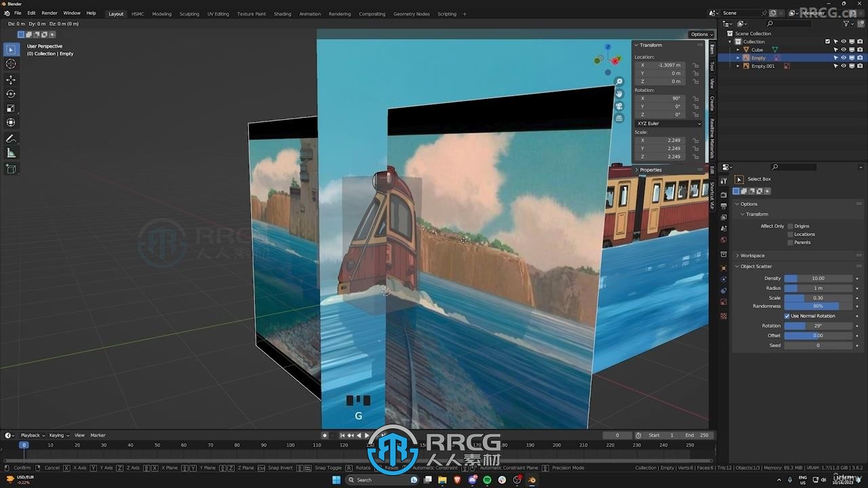Toggle Collection exclude checkbox in outliner
This screenshot has width=868, height=488.
click(x=827, y=41)
